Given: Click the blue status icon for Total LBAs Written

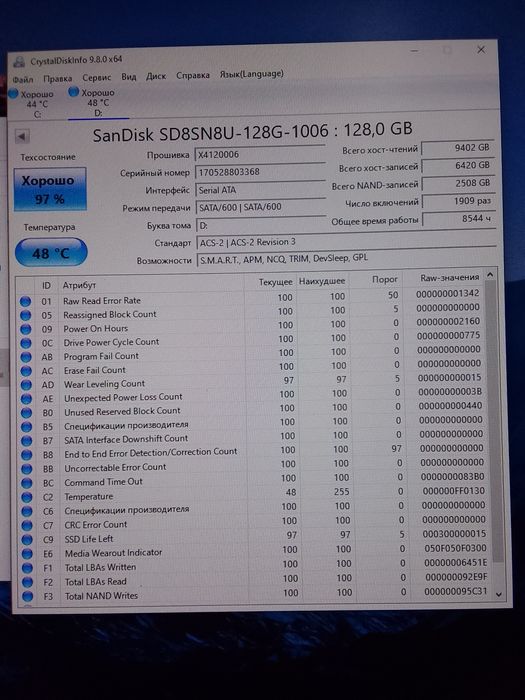Looking at the screenshot, I should tap(28, 568).
